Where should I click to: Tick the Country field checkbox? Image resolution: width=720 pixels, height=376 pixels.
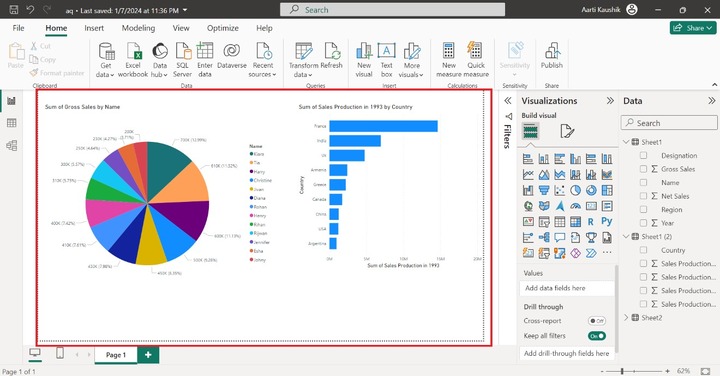[x=643, y=250]
